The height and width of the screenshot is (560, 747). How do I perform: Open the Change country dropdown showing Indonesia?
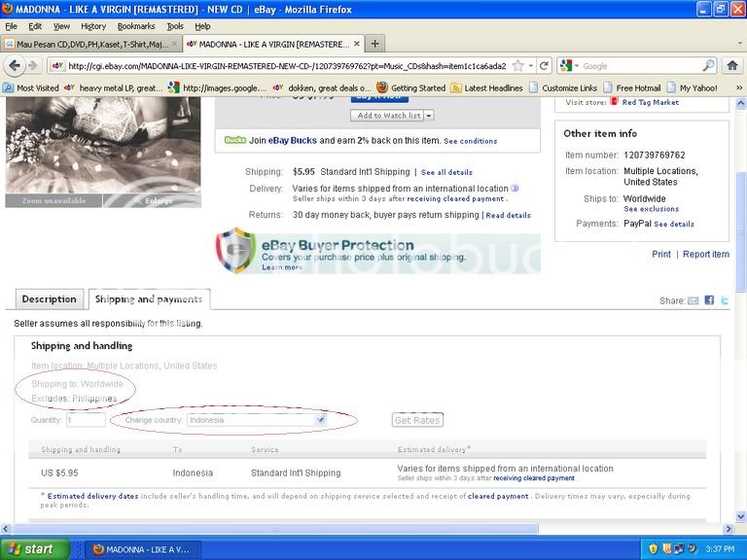coord(257,420)
